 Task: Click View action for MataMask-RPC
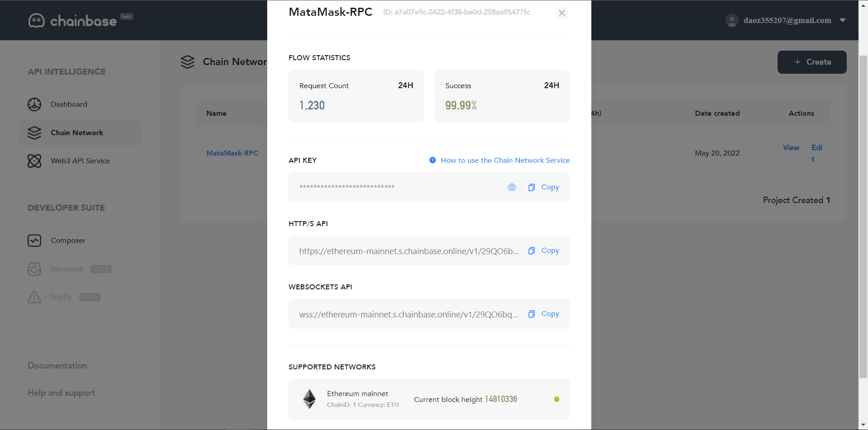tap(791, 148)
